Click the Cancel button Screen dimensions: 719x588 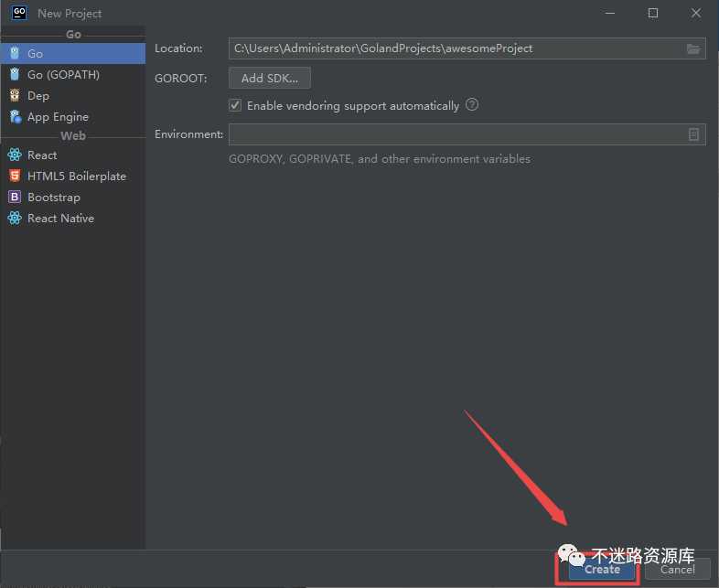[x=677, y=569]
